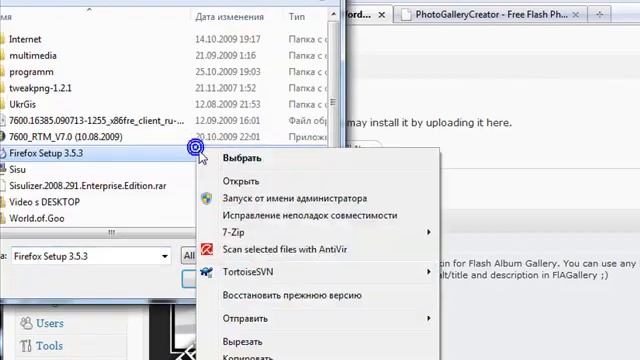Open Tools in the WordPress sidebar
640x360 pixels.
49,346
